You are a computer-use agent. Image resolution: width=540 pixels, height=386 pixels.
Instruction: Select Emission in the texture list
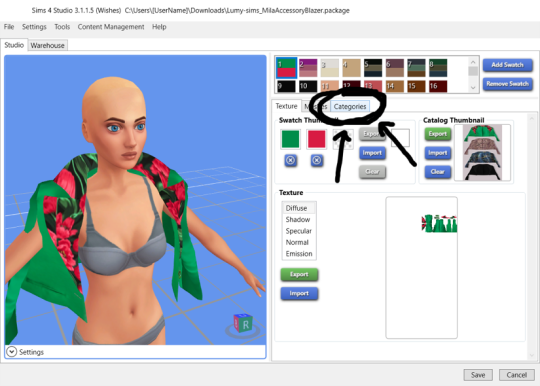(299, 253)
